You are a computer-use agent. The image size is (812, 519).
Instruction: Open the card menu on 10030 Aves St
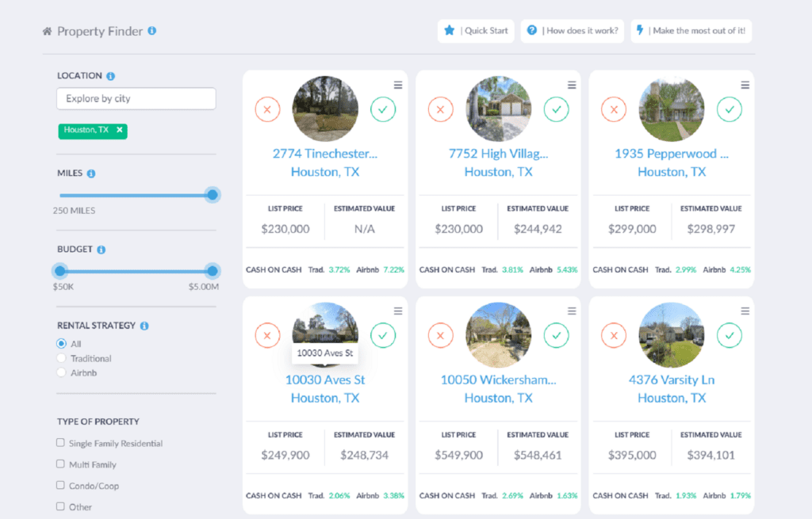[398, 310]
